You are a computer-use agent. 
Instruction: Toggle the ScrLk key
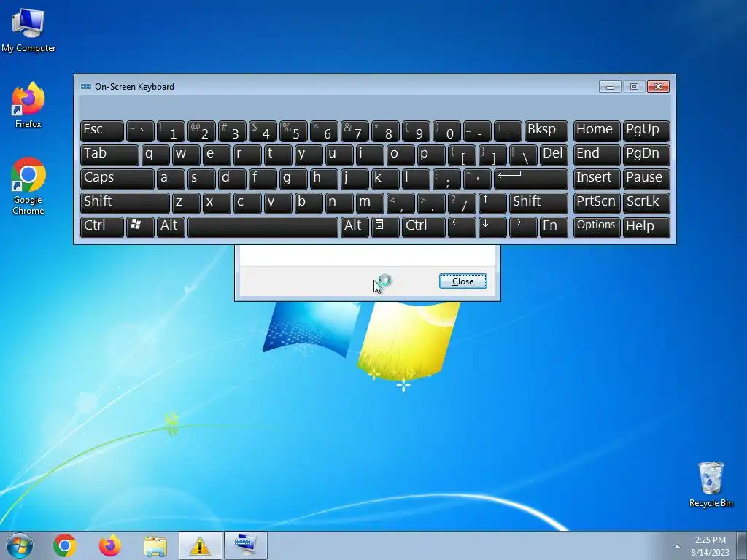(x=646, y=203)
